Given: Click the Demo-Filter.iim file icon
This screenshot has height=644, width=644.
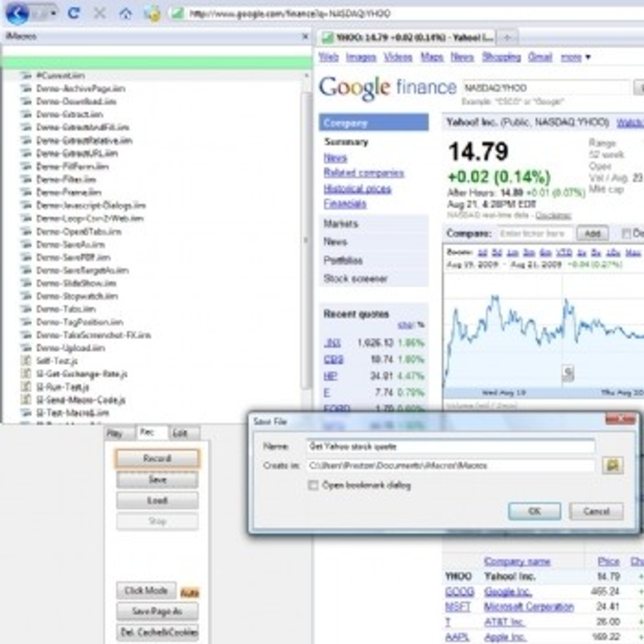Looking at the screenshot, I should click(26, 179).
